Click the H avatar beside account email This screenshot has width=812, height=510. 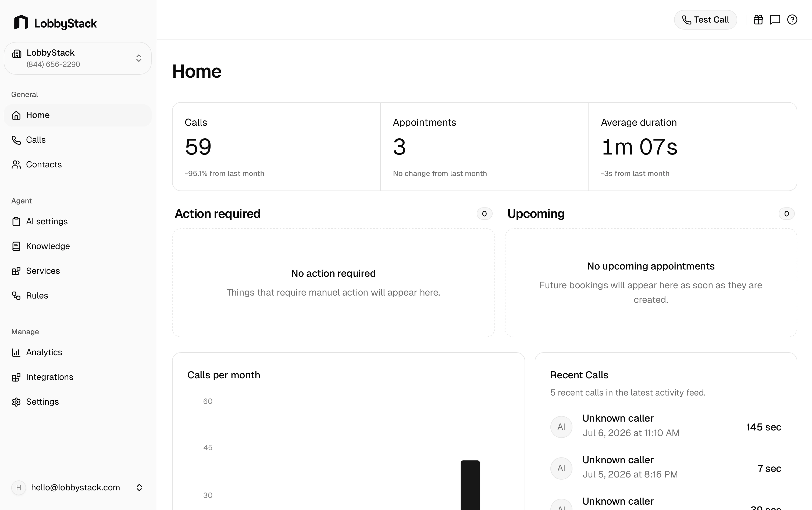pos(19,487)
